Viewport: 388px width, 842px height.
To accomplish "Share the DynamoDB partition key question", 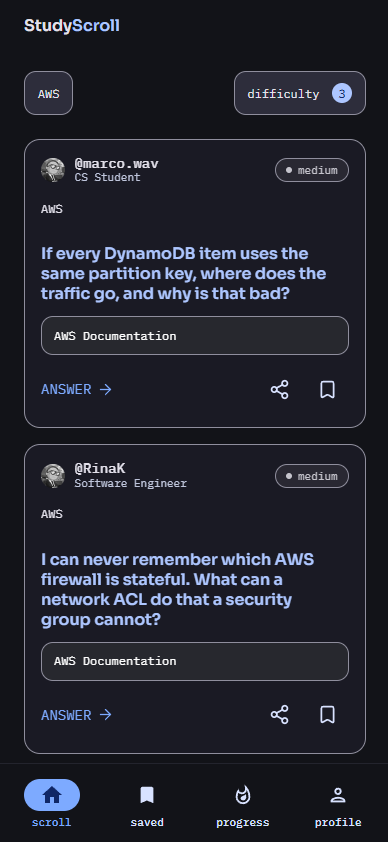I will [x=279, y=389].
